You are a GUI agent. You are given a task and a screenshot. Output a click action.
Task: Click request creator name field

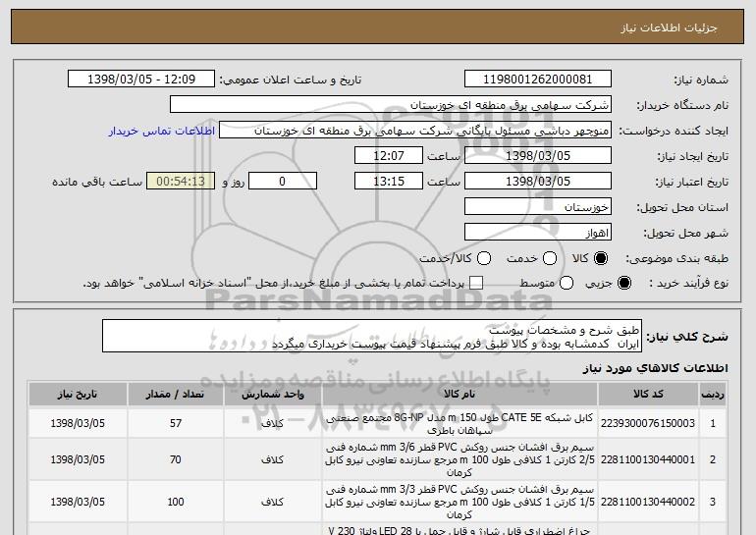click(415, 131)
